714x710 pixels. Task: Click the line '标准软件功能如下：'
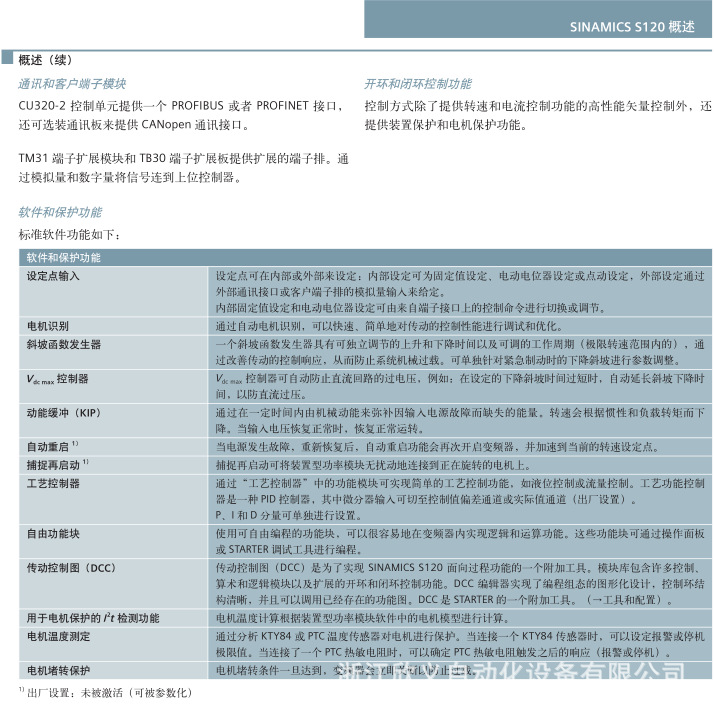70,235
